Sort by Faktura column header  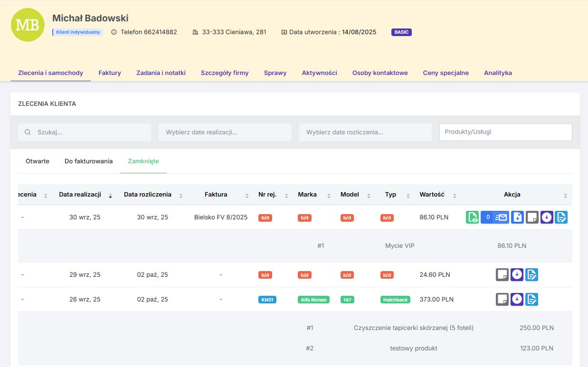pyautogui.click(x=216, y=195)
